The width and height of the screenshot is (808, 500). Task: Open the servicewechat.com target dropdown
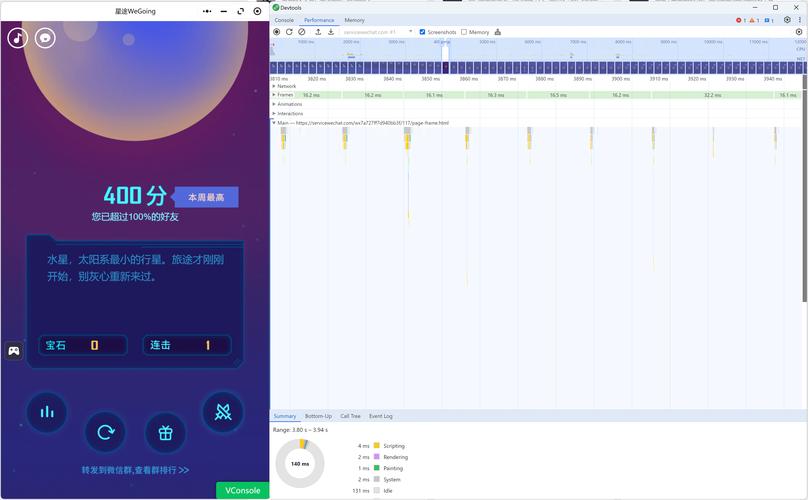click(x=378, y=32)
